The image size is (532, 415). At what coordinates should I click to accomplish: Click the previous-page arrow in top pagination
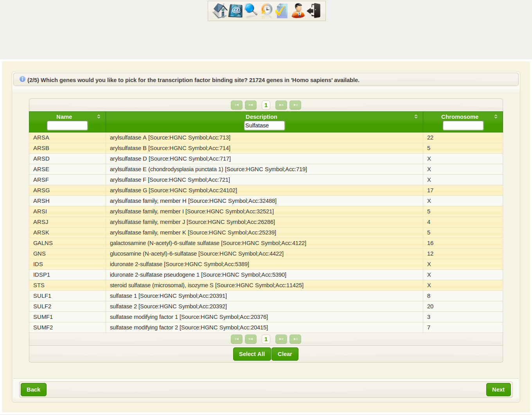coord(251,105)
